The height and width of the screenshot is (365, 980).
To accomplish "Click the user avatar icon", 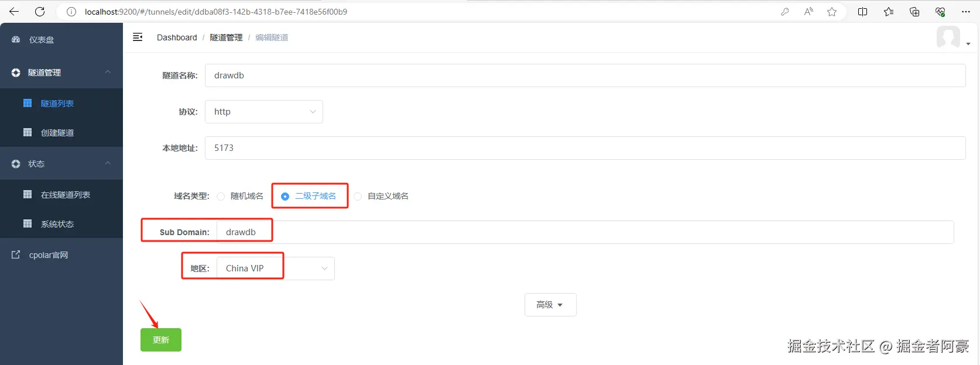I will coord(948,37).
